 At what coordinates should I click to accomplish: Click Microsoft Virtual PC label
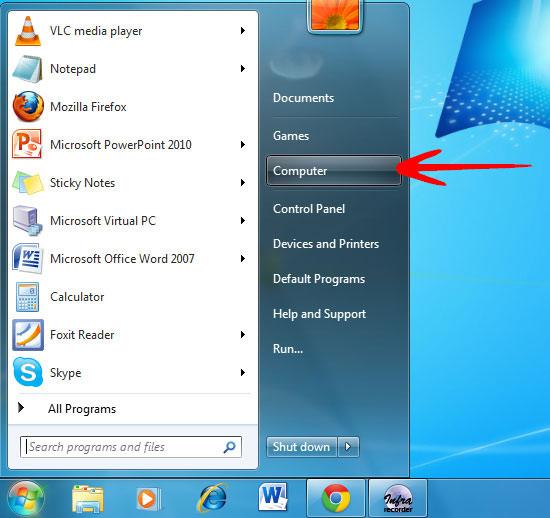(x=103, y=221)
